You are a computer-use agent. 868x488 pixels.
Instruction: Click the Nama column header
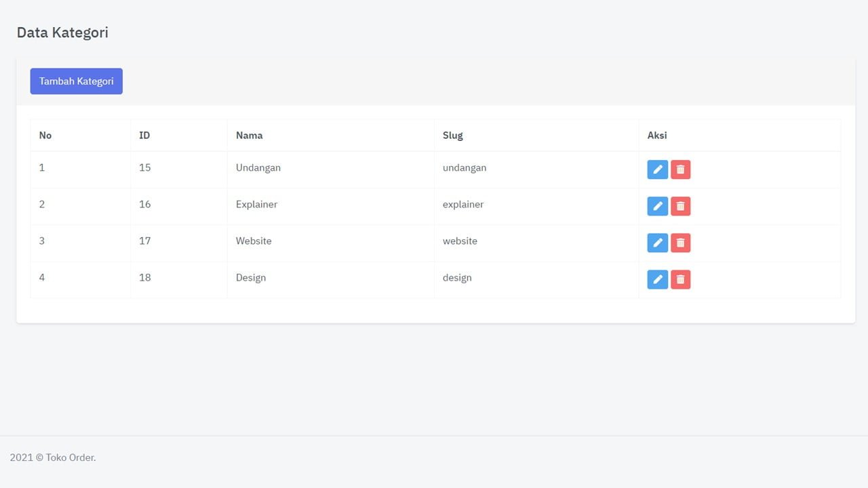pos(249,136)
